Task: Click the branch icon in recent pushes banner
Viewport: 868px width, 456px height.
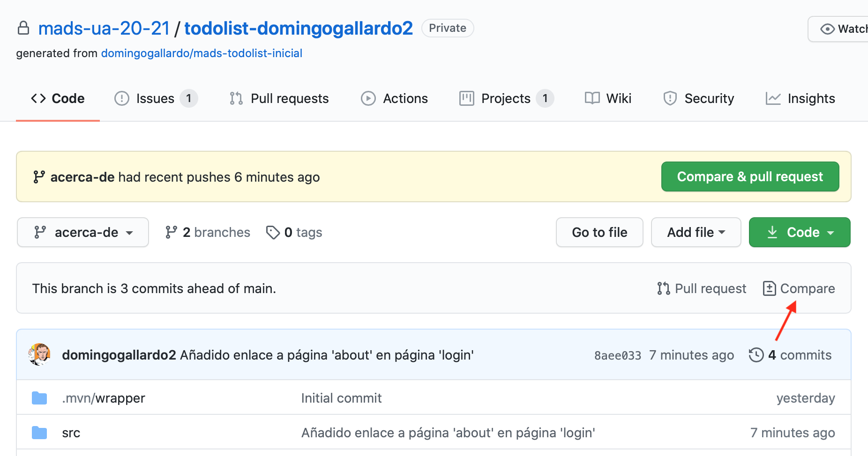Action: point(39,177)
